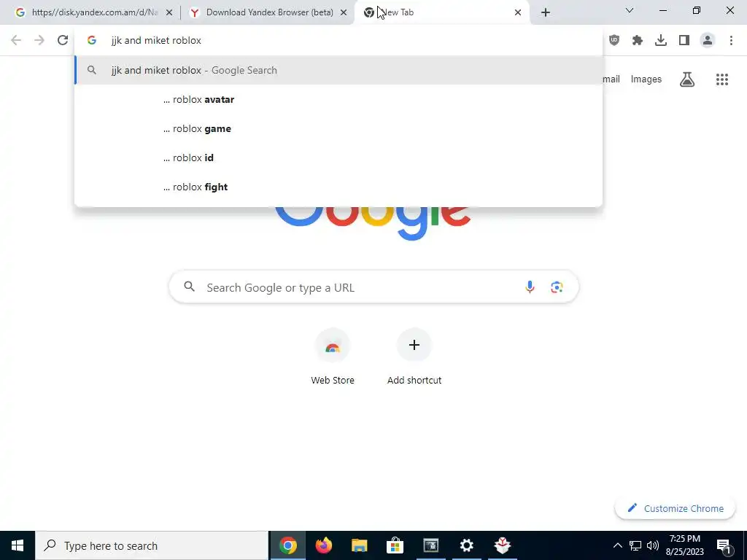Image resolution: width=747 pixels, height=560 pixels.
Task: Open Search Labs flask icon
Action: 687,79
